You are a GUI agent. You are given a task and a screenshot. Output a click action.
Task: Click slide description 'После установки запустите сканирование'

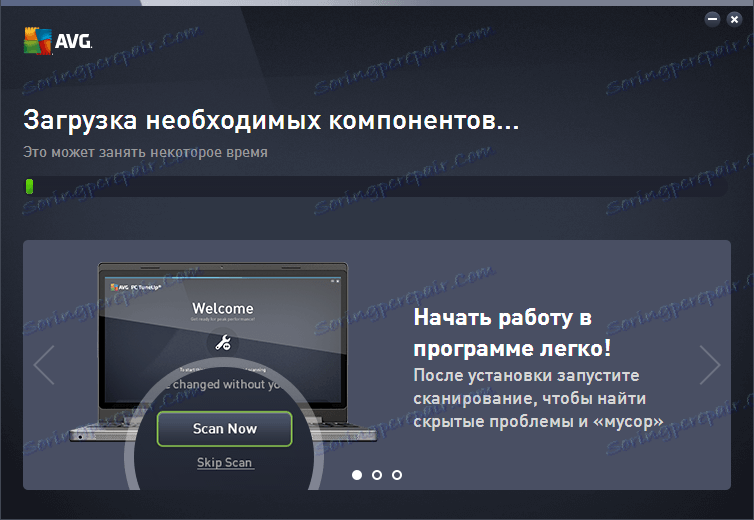pyautogui.click(x=530, y=387)
